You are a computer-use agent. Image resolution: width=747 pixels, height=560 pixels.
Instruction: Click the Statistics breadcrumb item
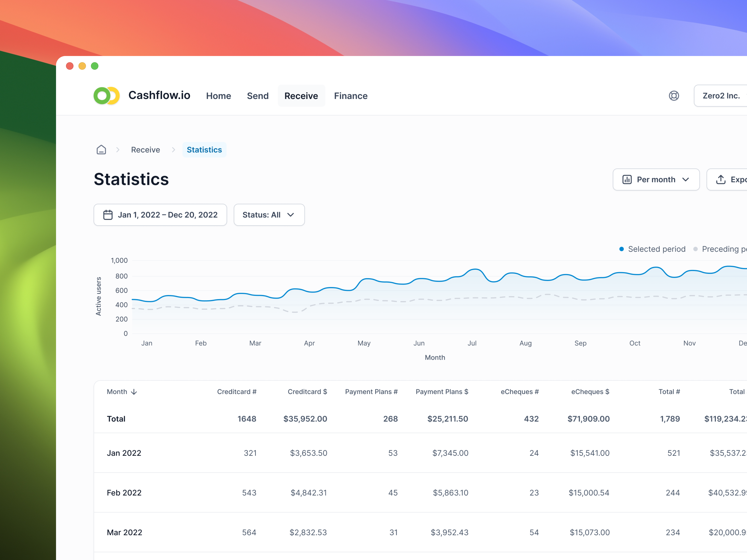coord(204,150)
